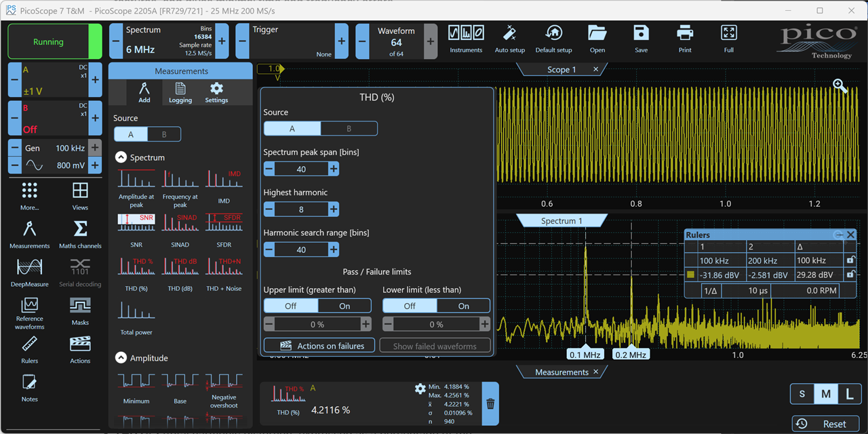
Task: Click the 0.2 MHz ruler handle
Action: 631,355
